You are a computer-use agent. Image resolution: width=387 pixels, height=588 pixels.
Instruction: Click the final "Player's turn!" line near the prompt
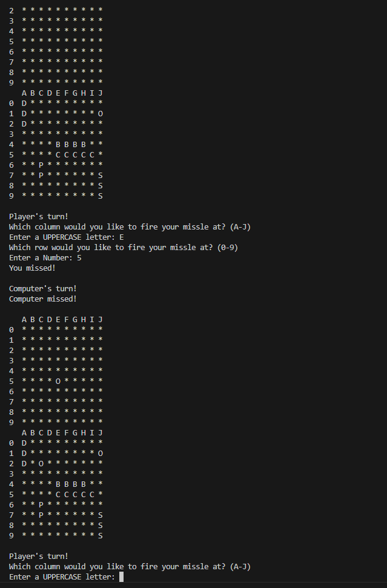39,557
